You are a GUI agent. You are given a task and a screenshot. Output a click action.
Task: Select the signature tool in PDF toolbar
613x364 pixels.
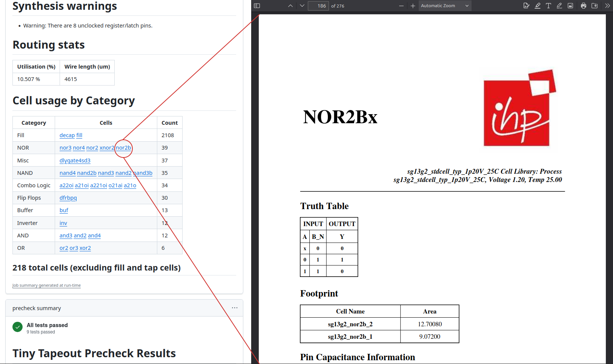526,6
